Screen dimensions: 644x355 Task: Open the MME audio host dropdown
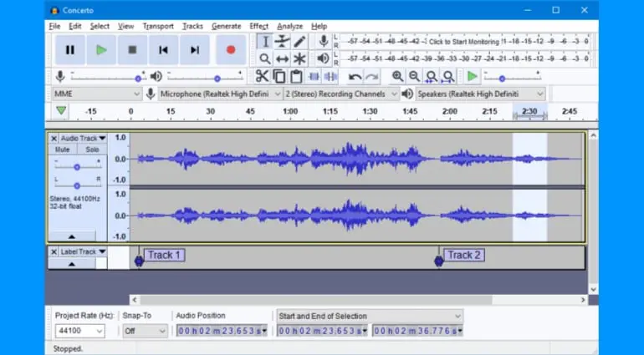[x=96, y=94]
